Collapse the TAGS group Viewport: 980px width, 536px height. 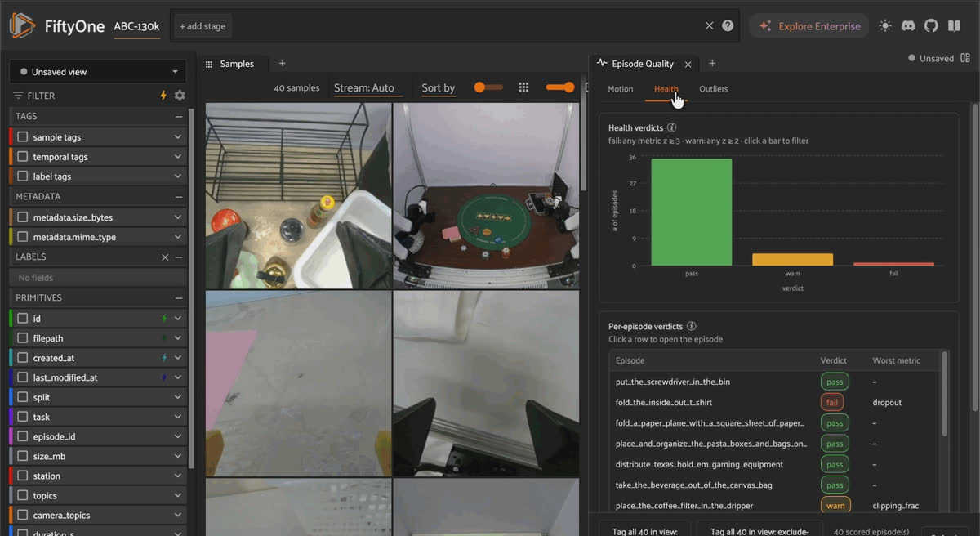pos(179,116)
